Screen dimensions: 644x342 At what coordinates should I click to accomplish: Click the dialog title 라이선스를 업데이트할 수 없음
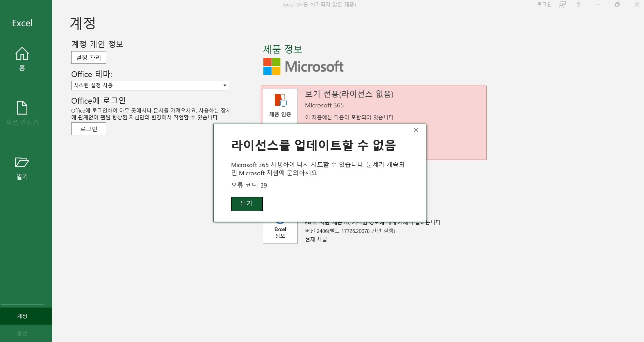click(313, 145)
